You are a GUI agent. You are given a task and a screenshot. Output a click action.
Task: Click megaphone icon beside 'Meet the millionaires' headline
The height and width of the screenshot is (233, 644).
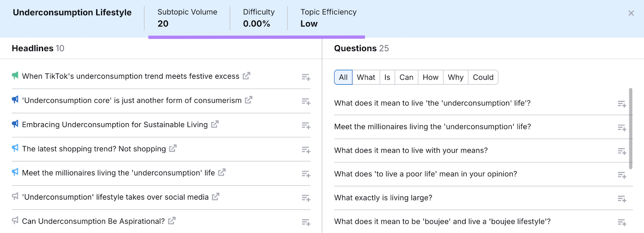click(15, 172)
